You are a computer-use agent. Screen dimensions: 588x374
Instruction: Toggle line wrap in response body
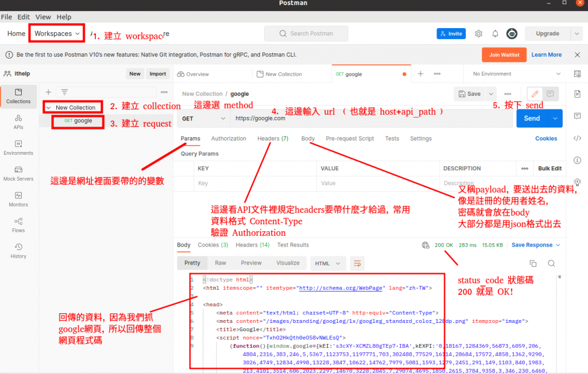click(357, 263)
